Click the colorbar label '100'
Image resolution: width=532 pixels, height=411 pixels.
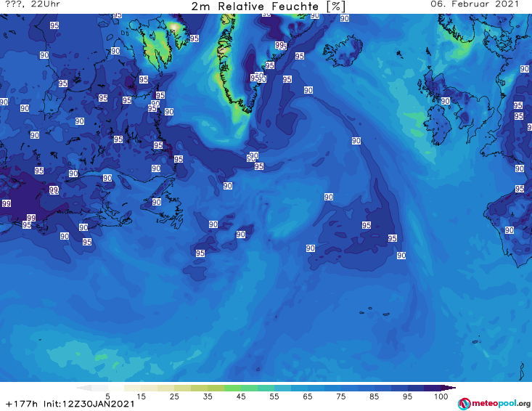point(441,396)
